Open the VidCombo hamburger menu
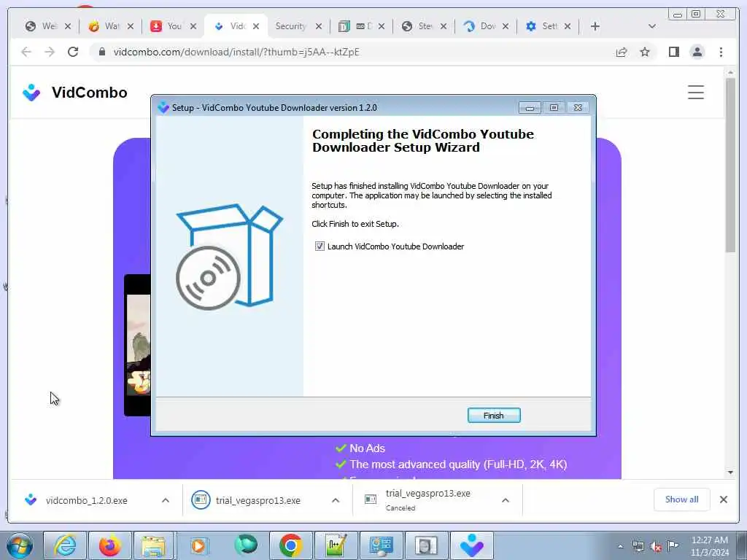Screen dimensions: 747x560 (x=695, y=92)
